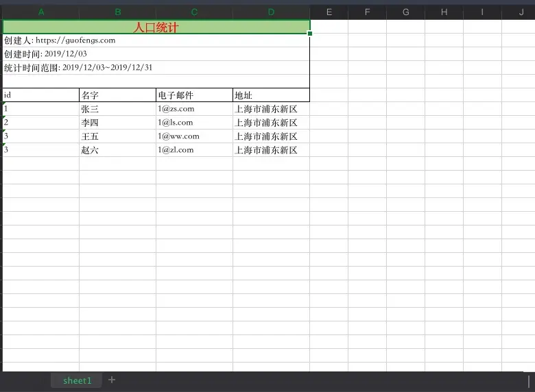Select the 人口统计 title cell
The width and height of the screenshot is (535, 392).
coord(156,27)
